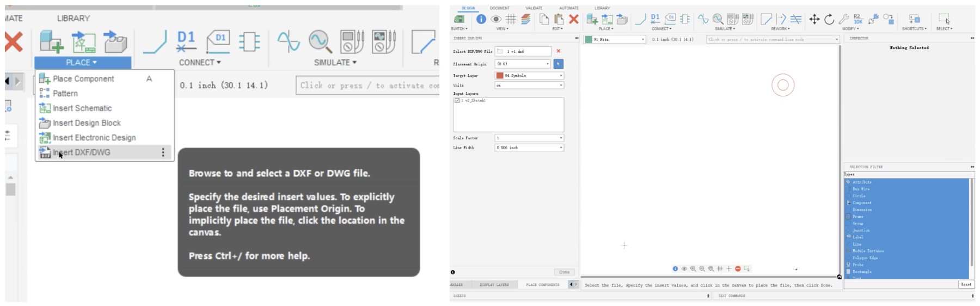The image size is (980, 306).
Task: Choose Place Component in Place menu
Action: point(104,79)
